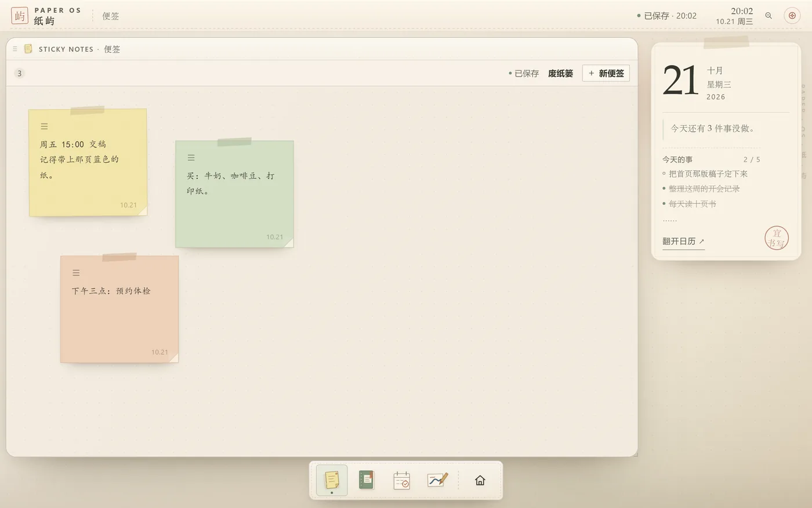Click the 10.21 date on the yellow note

point(128,205)
